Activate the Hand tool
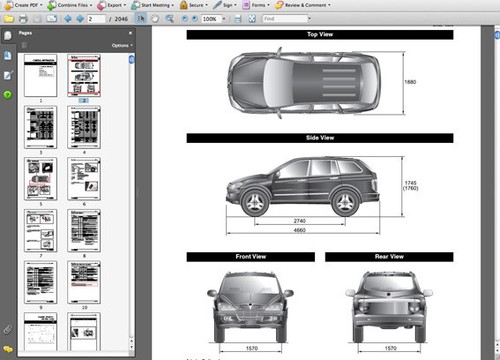 (x=155, y=19)
